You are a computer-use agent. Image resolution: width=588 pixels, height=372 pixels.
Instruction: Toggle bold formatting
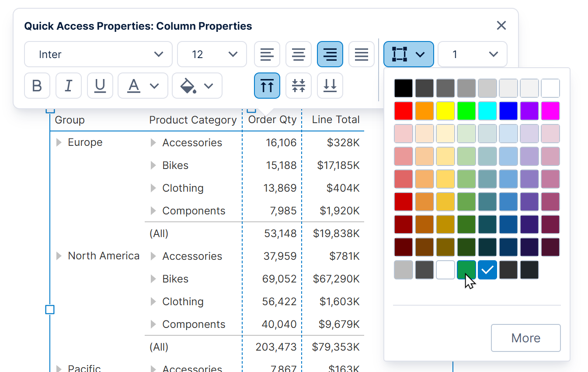[37, 86]
